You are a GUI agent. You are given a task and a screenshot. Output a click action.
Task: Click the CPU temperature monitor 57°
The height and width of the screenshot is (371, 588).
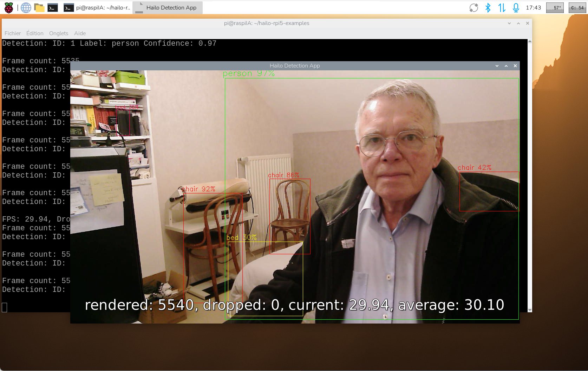click(x=555, y=7)
